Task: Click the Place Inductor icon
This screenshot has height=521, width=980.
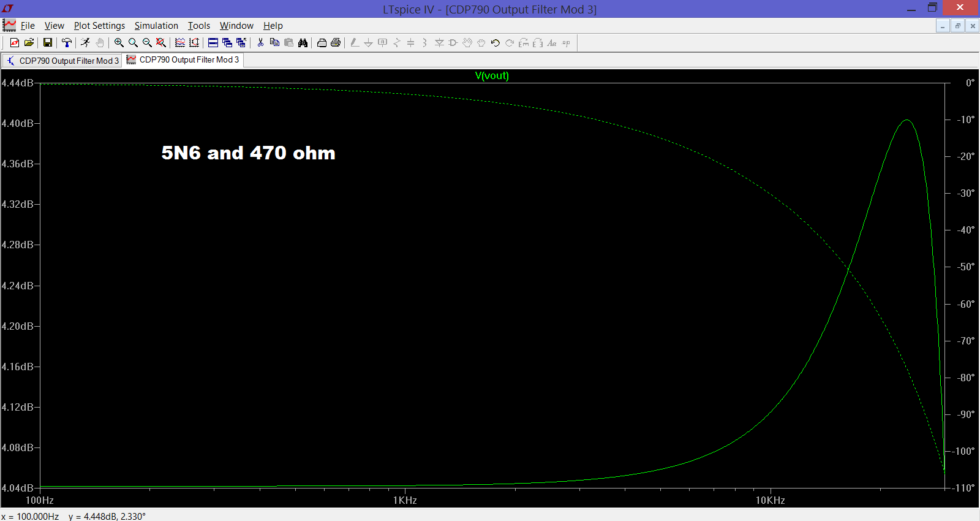Action: coord(424,42)
